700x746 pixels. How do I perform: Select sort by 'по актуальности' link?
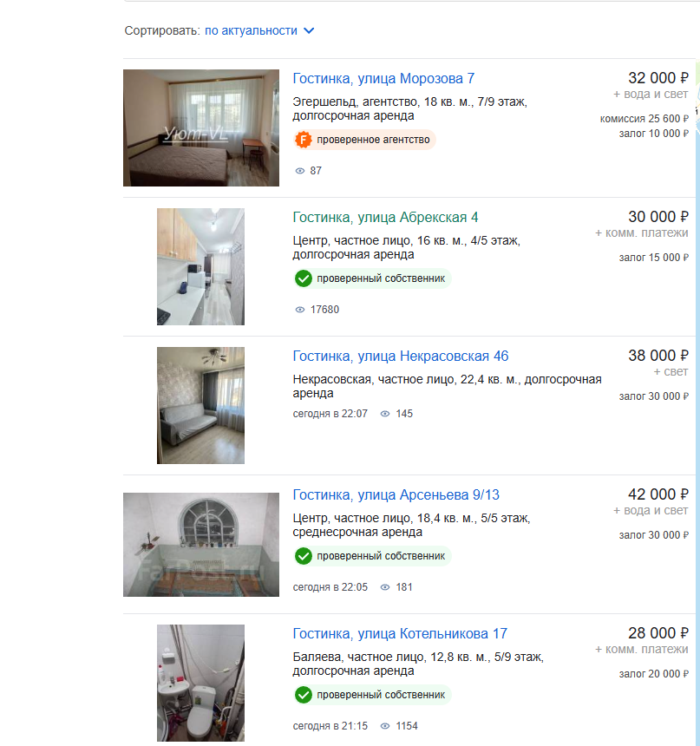pyautogui.click(x=251, y=31)
